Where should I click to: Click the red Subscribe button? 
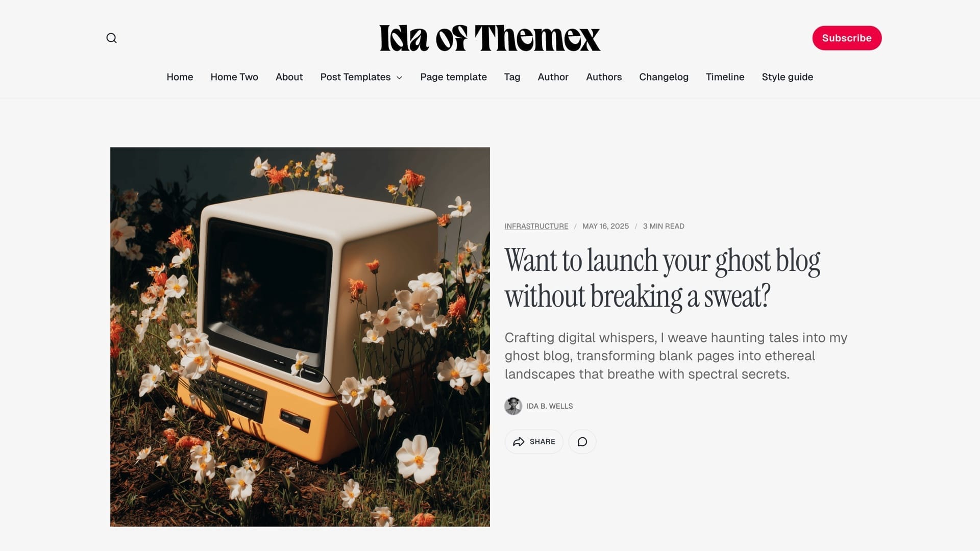[x=847, y=38]
